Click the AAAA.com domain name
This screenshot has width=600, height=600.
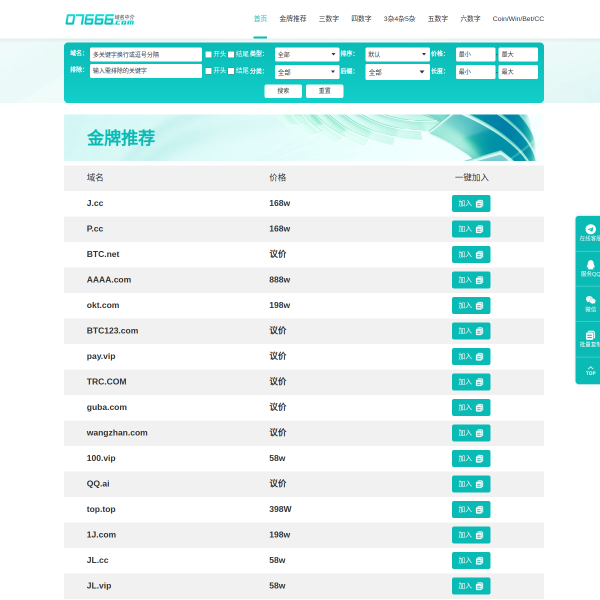pos(109,280)
